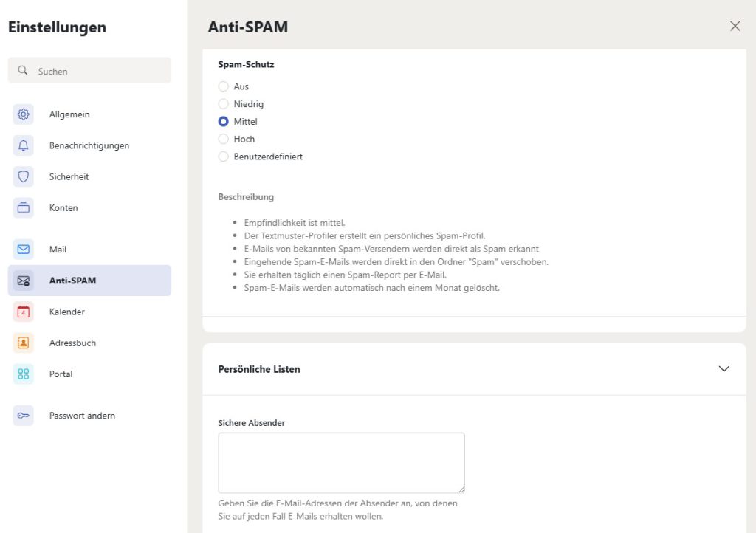Click the Allgemein gear icon
The height and width of the screenshot is (533, 756).
coord(24,114)
